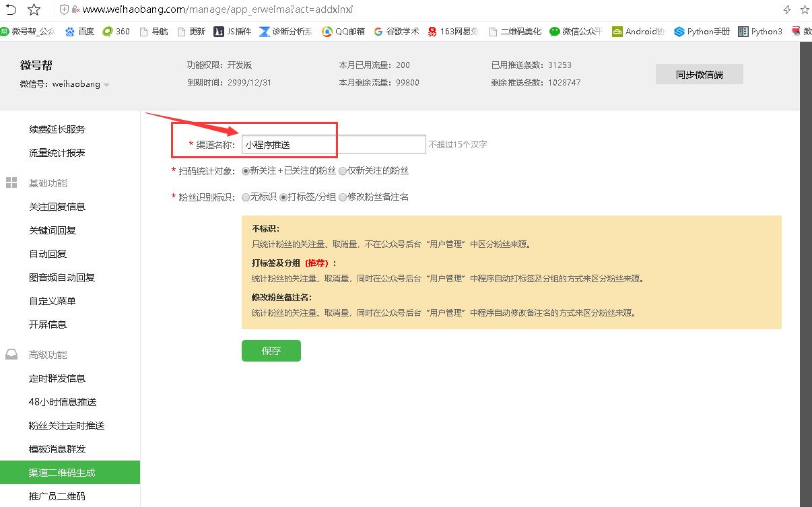The height and width of the screenshot is (507, 812).
Task: Select the 仅新关注的粉丝 radio option
Action: click(343, 171)
